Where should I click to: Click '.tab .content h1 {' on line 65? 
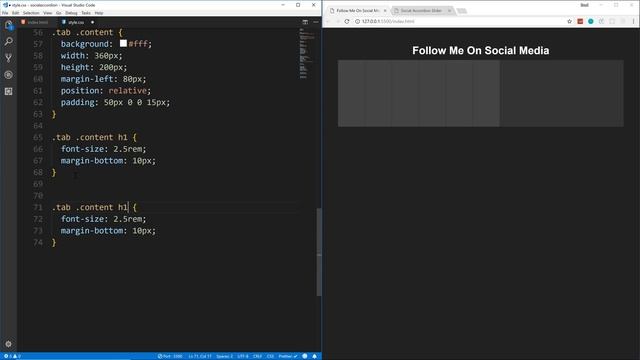tap(94, 138)
